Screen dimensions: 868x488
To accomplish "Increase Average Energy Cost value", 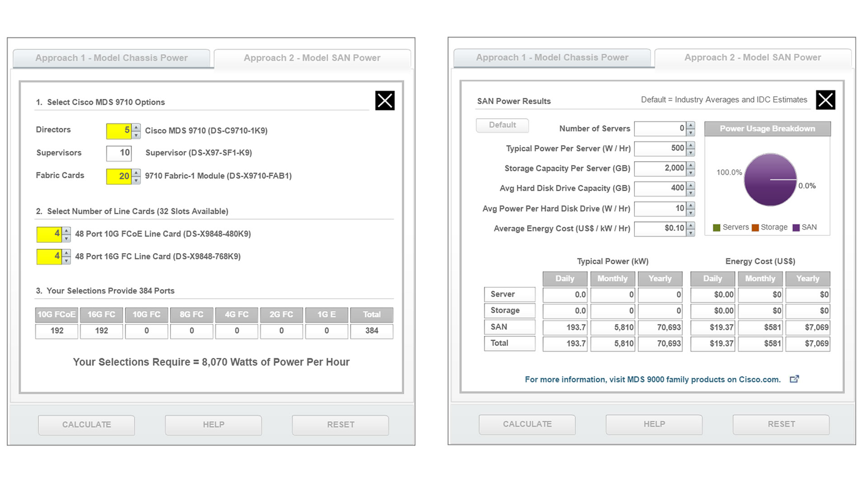I will click(x=691, y=225).
